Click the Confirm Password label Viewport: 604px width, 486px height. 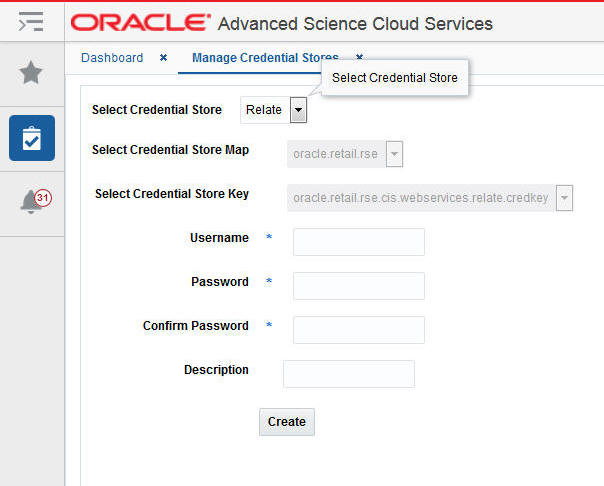coord(196,326)
